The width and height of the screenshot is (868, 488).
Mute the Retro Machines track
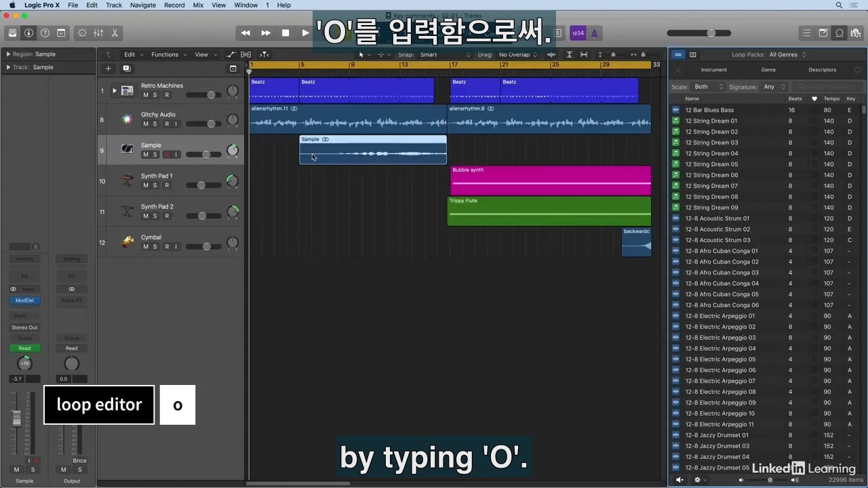point(145,95)
